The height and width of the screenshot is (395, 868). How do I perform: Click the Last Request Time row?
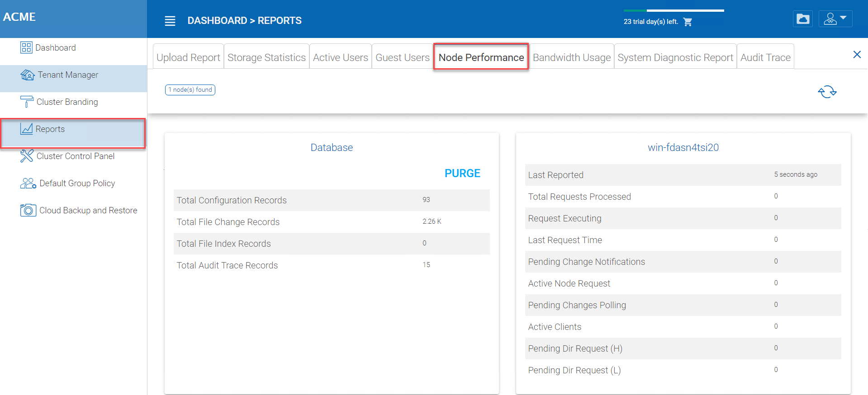683,240
